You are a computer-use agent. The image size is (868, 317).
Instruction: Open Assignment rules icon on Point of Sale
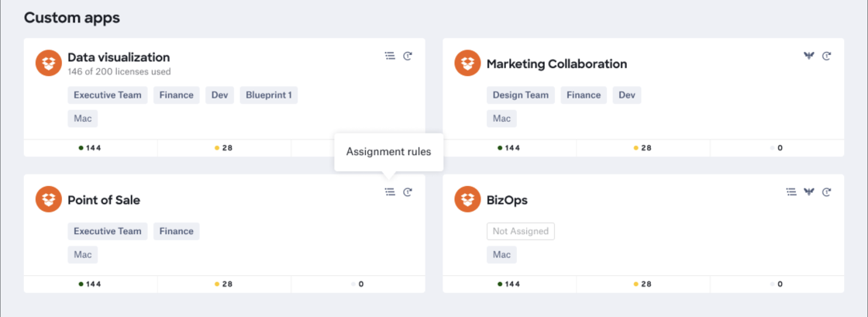[x=390, y=191]
